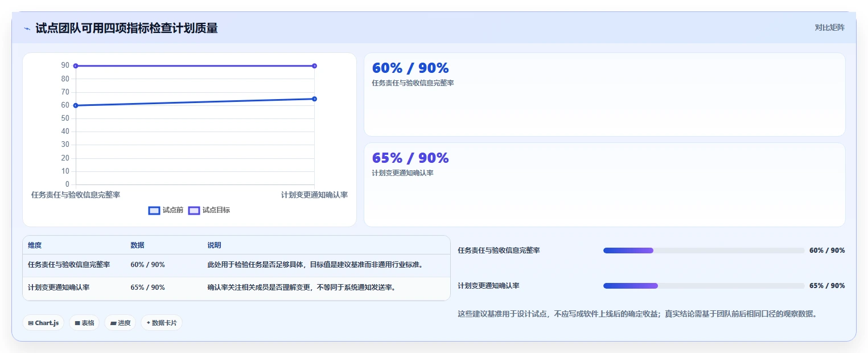Click the description starting with 确认率关注相关成员
The image size is (868, 353).
point(302,288)
